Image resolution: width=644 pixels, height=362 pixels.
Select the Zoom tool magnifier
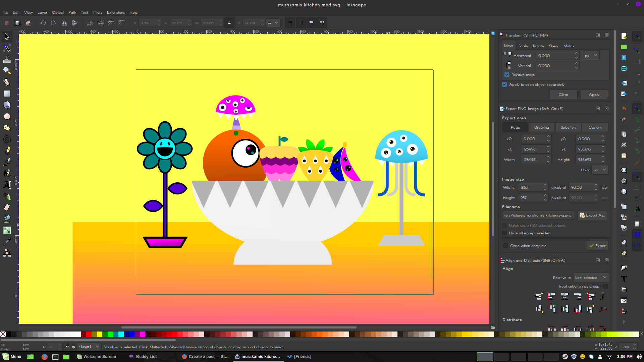[x=7, y=70]
